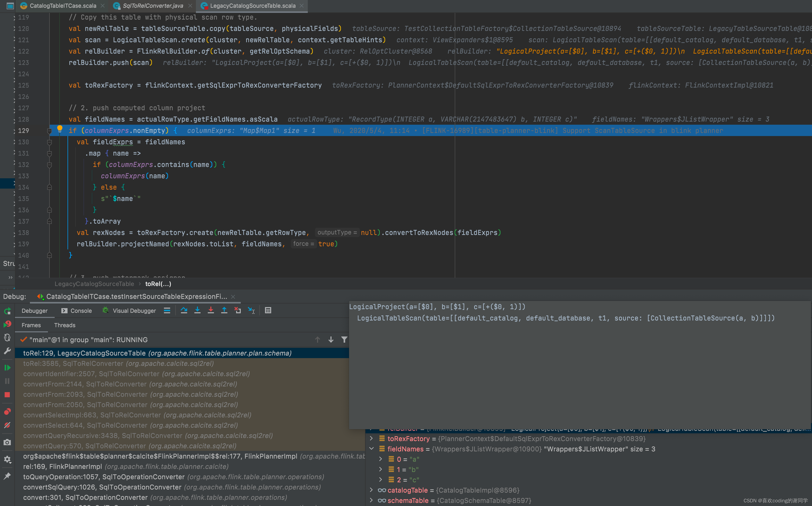Toggle the frames filter funnel icon
812x506 pixels.
[344, 339]
